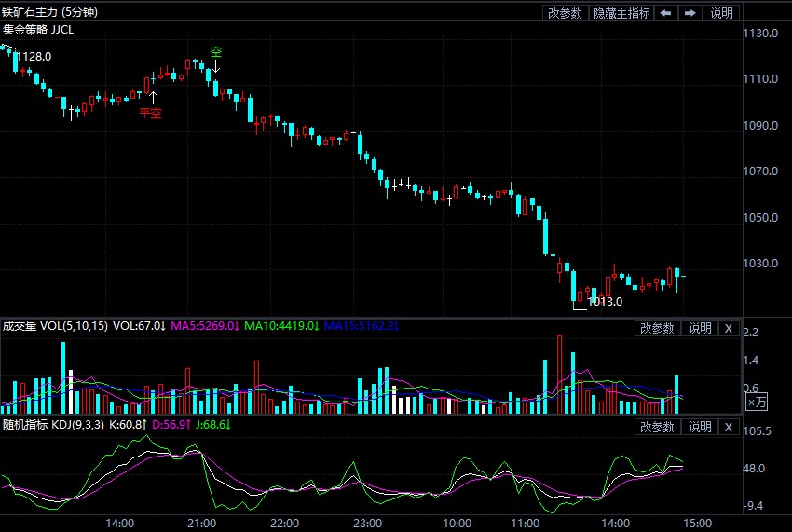Click the green 空 short signal marker

215,52
